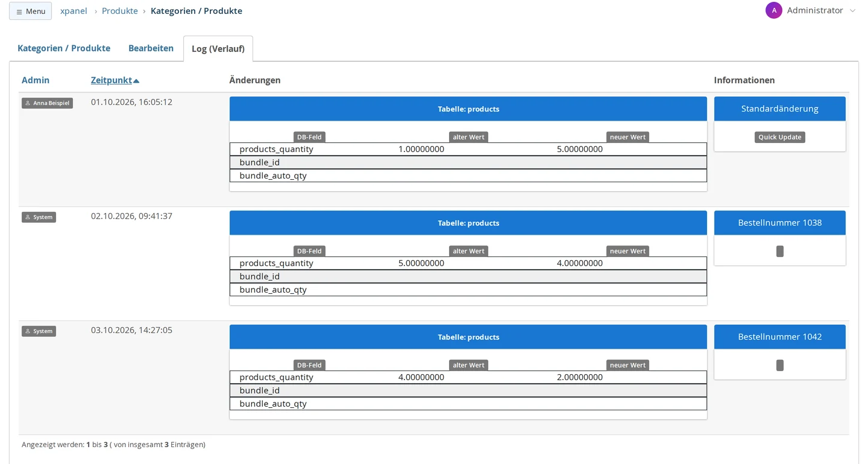Open the Produkte breadcrumb link
Image resolution: width=868 pixels, height=464 pixels.
pyautogui.click(x=120, y=11)
